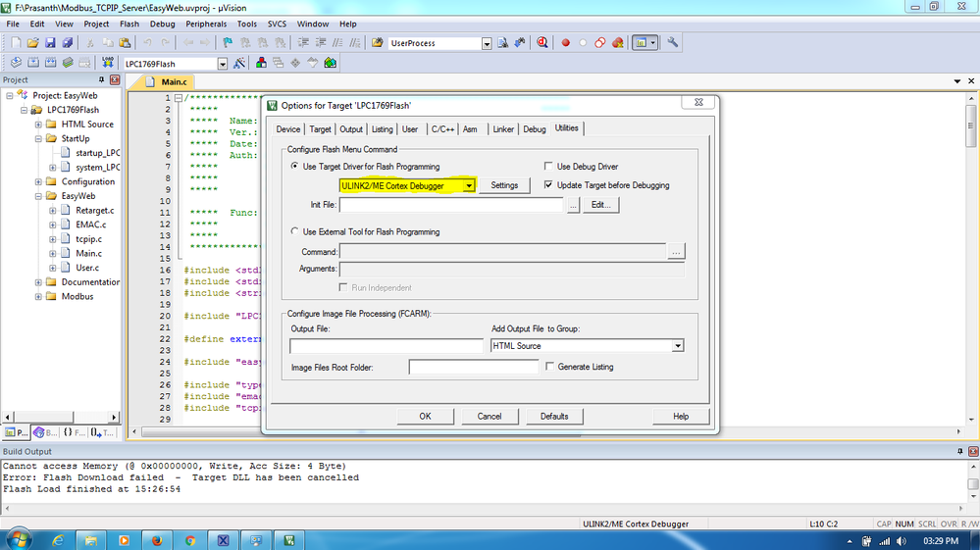Click the Edit... button for Init File
Screen dimensions: 980x550
[x=600, y=205]
